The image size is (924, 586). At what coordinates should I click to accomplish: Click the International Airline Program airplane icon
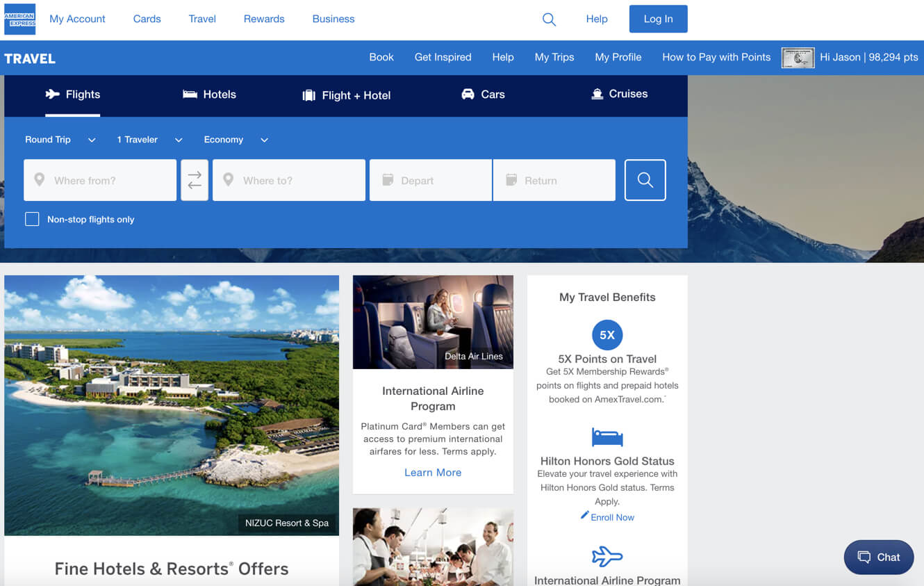[607, 556]
